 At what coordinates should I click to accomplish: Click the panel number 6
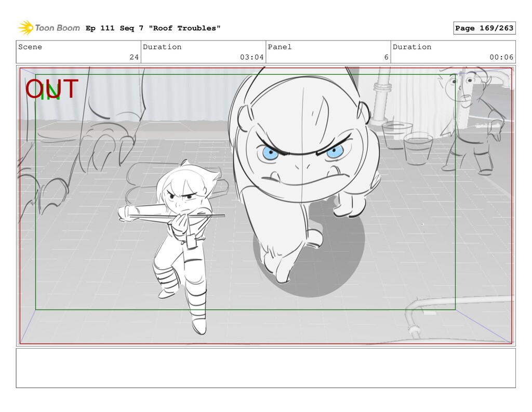click(386, 57)
